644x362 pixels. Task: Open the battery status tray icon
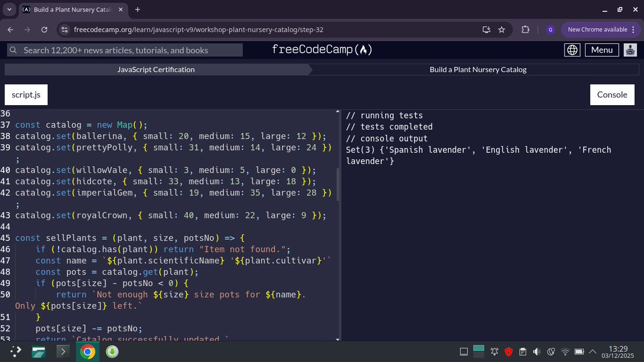pos(579,352)
